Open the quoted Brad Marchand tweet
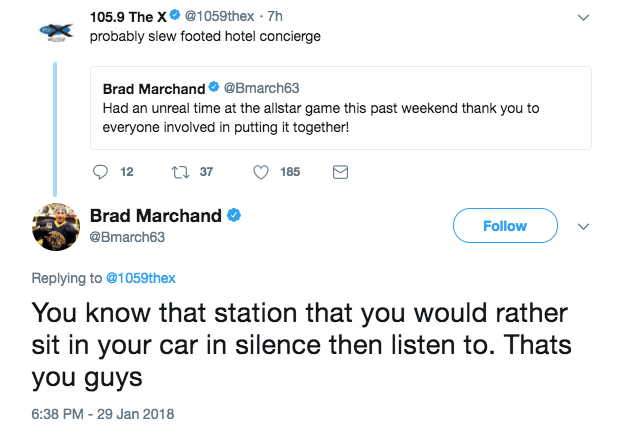This screenshot has height=432, width=622. tap(341, 108)
